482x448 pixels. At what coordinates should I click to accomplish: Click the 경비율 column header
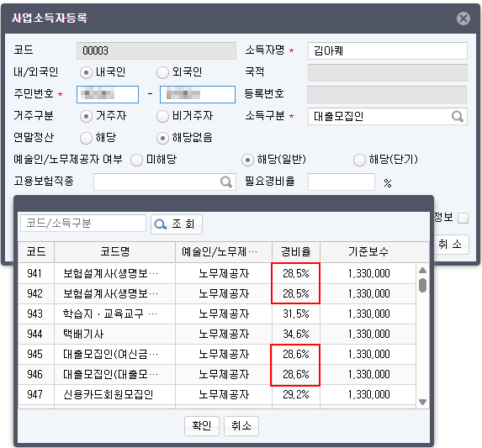tap(296, 252)
